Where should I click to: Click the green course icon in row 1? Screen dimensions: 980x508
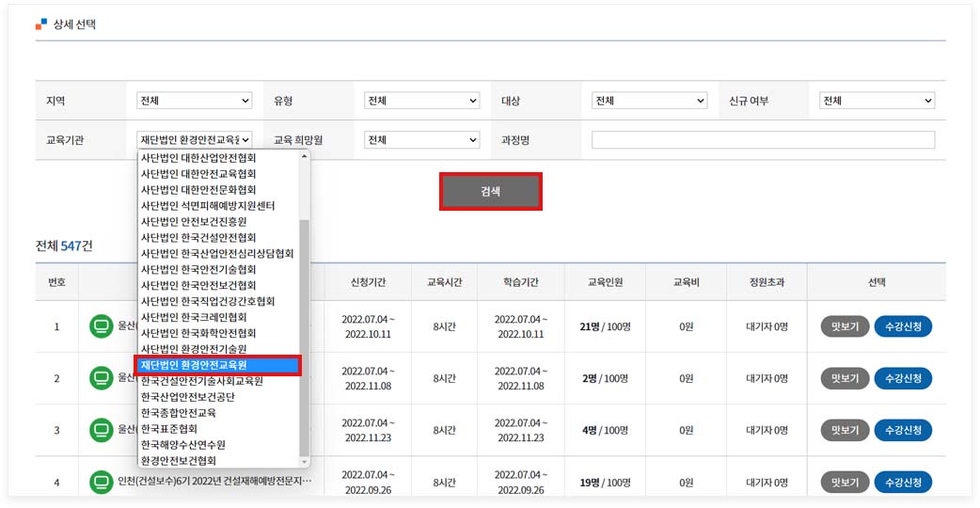pyautogui.click(x=101, y=326)
